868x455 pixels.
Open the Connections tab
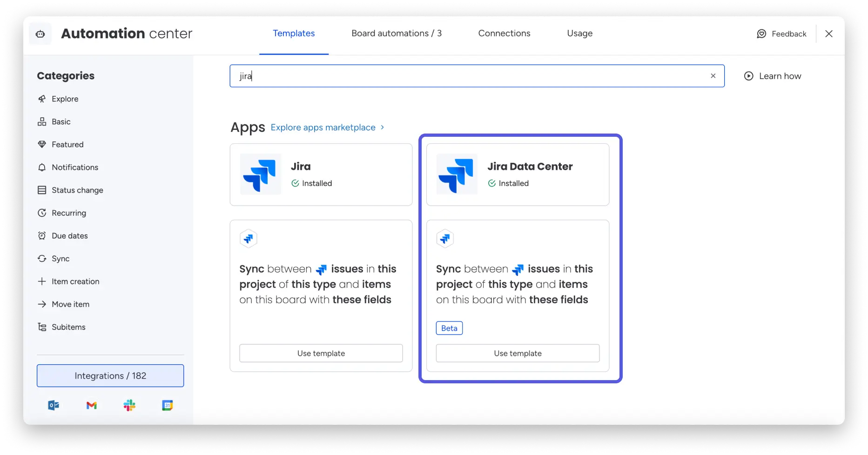coord(504,33)
